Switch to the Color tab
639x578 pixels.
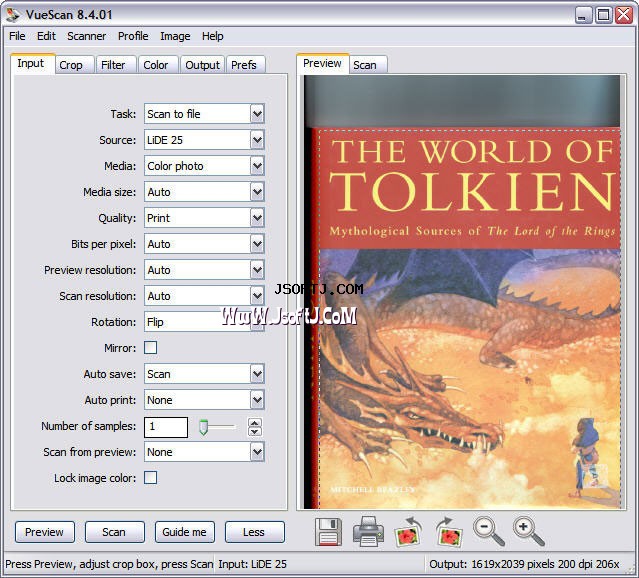(x=158, y=65)
